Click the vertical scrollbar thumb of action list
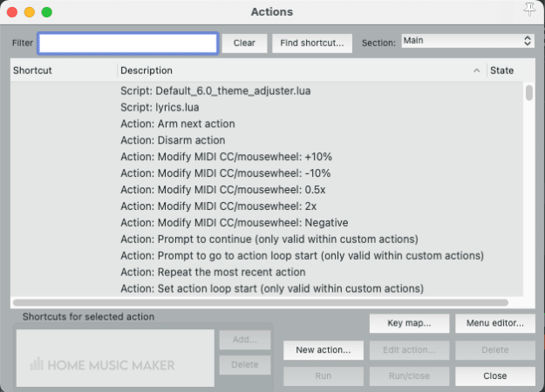545x392 pixels. tap(529, 92)
